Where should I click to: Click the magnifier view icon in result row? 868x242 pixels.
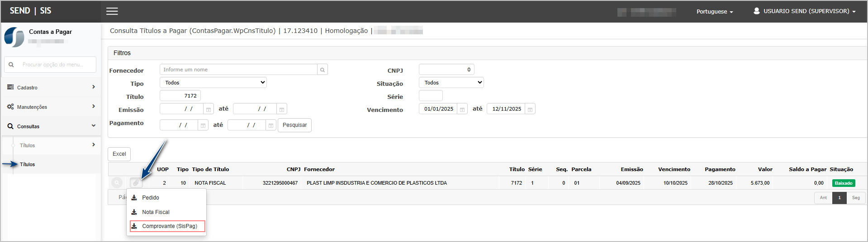(x=117, y=183)
